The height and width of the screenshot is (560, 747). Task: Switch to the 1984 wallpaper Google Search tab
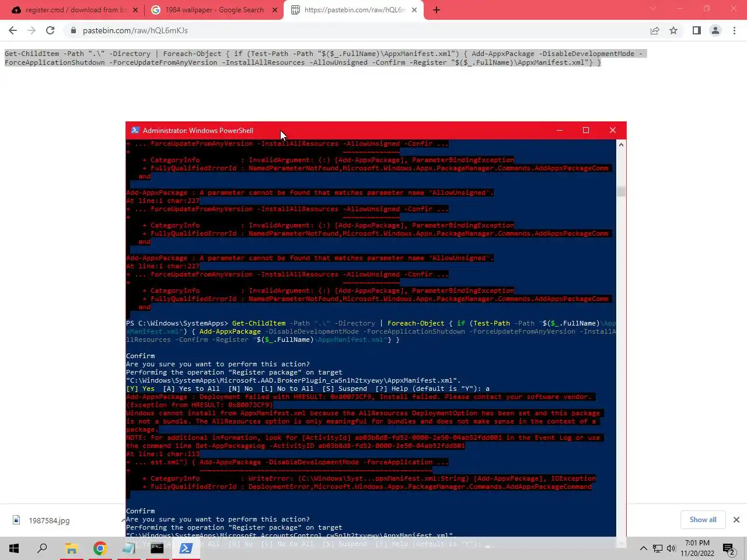[214, 10]
